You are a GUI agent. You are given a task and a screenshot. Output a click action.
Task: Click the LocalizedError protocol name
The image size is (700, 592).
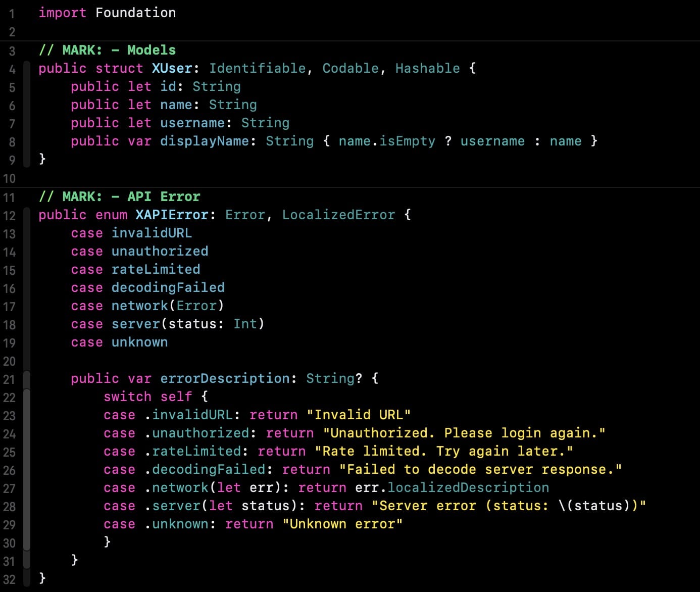(338, 215)
